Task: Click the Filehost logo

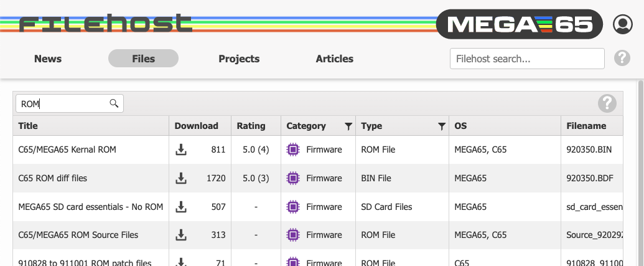Action: [106, 24]
